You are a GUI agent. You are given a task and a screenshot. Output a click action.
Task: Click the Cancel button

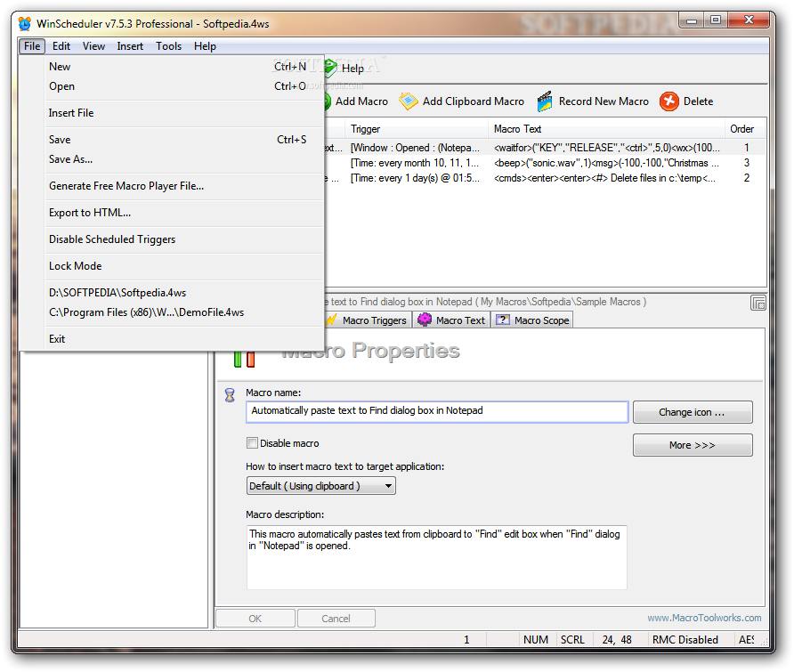pos(336,619)
